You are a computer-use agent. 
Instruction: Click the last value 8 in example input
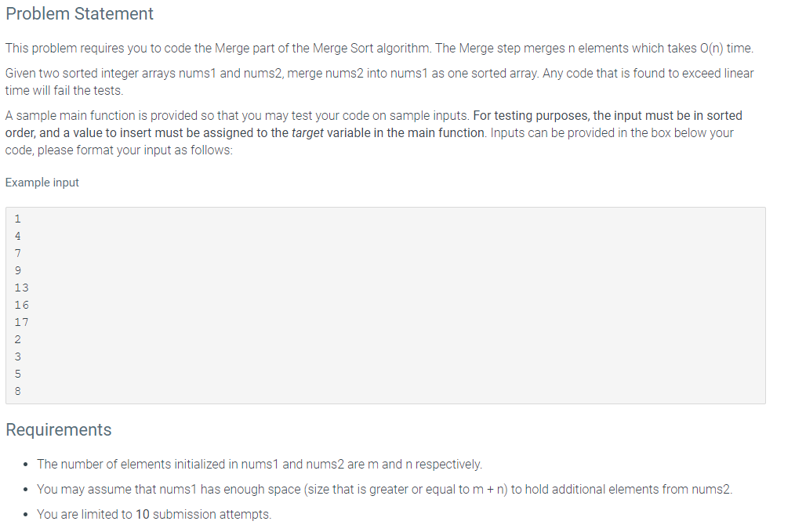(x=18, y=391)
